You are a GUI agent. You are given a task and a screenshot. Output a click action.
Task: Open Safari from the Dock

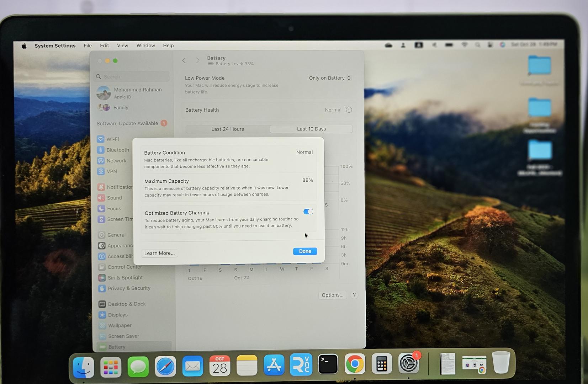click(165, 366)
